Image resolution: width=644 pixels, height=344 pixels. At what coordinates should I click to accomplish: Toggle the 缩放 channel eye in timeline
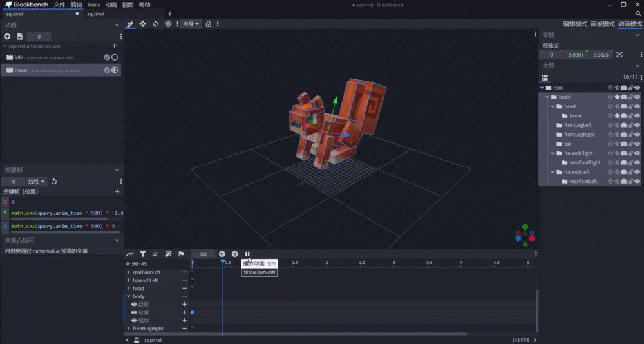click(134, 321)
